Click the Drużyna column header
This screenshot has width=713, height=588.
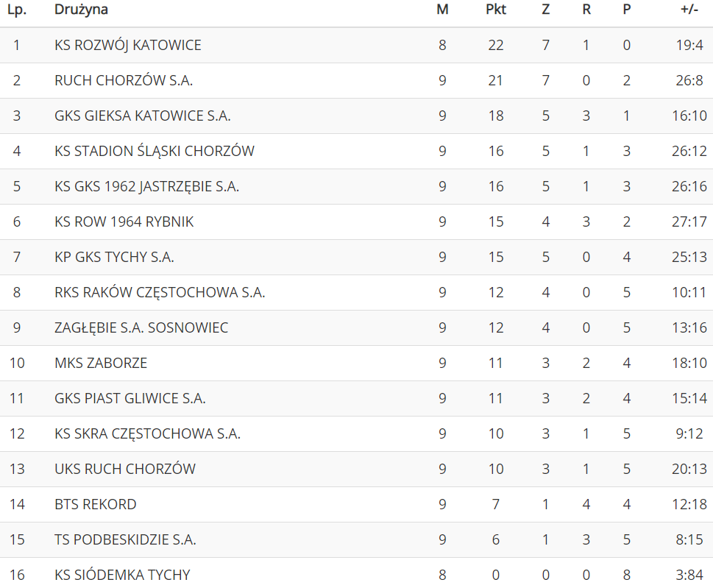point(81,10)
